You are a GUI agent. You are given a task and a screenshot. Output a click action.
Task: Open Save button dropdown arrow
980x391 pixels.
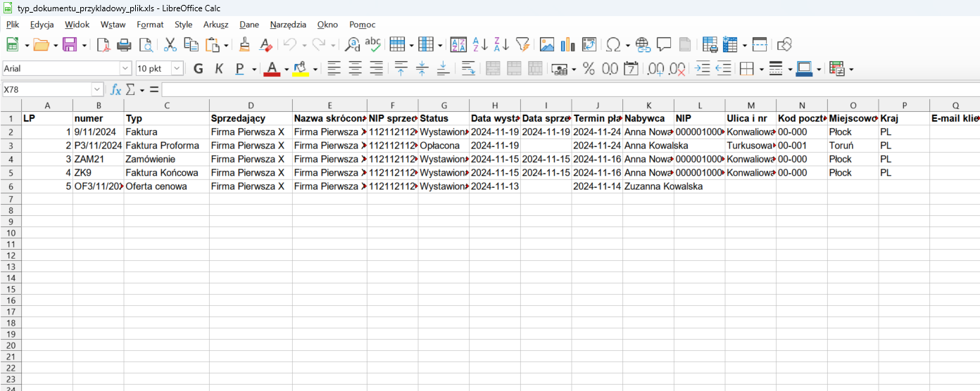click(x=84, y=45)
